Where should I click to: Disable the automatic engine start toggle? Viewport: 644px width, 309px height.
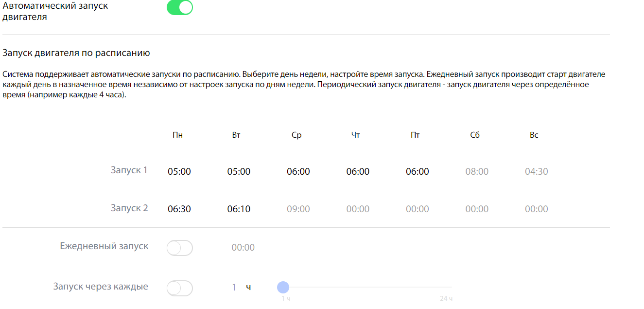180,8
